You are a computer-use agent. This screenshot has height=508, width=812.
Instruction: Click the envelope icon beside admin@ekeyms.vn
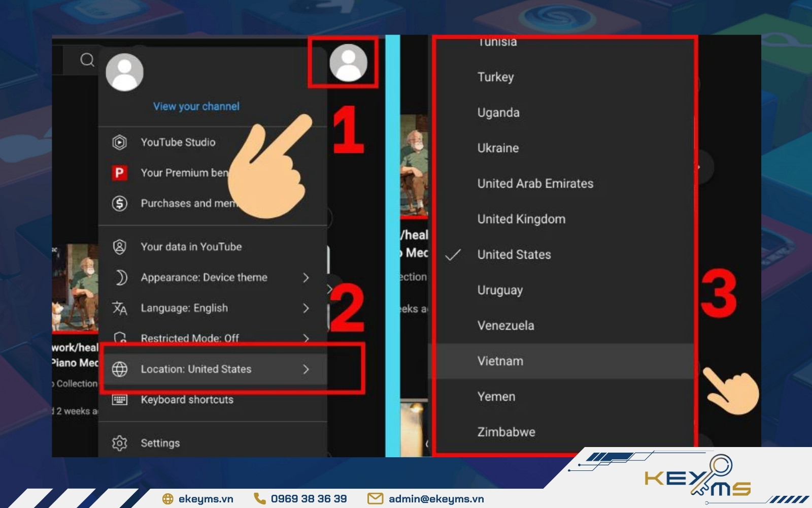[375, 499]
